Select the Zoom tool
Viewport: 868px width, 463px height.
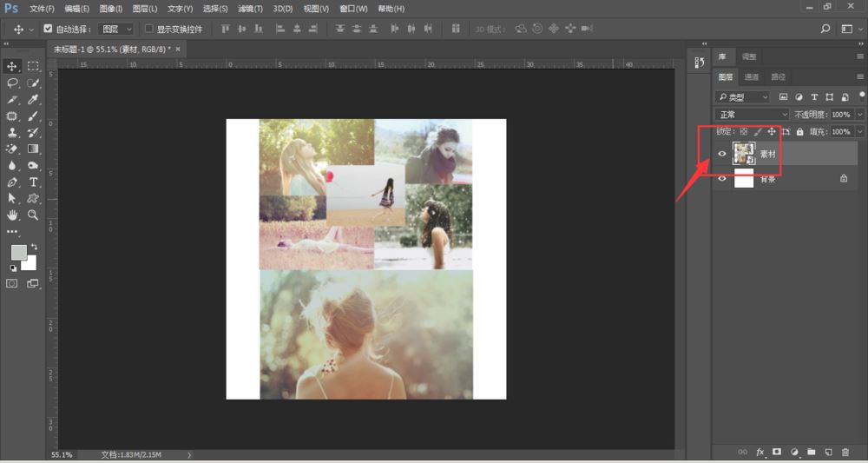33,215
